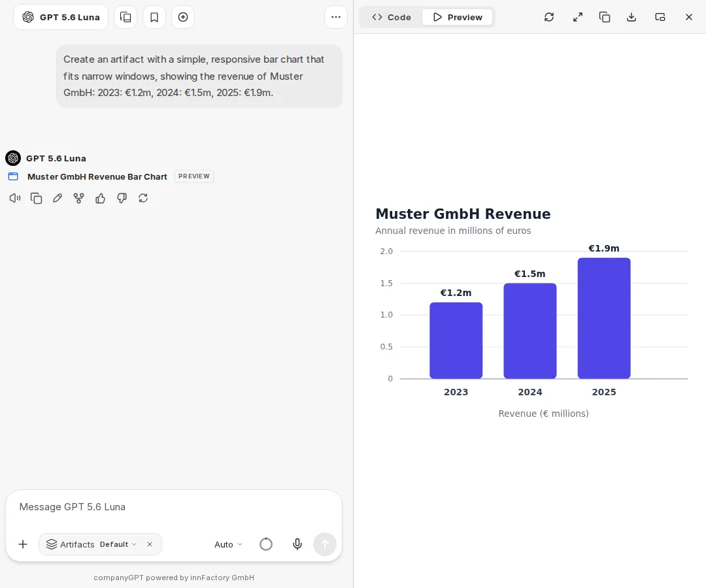The image size is (706, 588).
Task: Click the Artifacts layers icon
Action: click(x=52, y=544)
